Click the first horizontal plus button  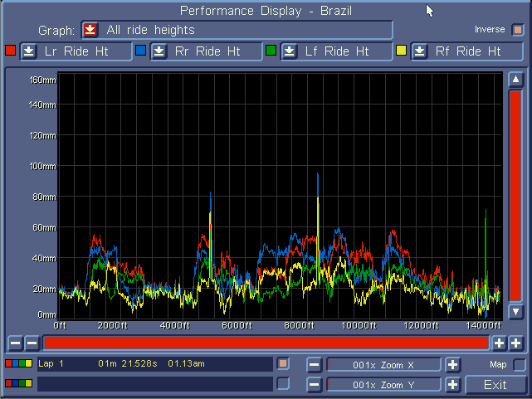click(499, 343)
